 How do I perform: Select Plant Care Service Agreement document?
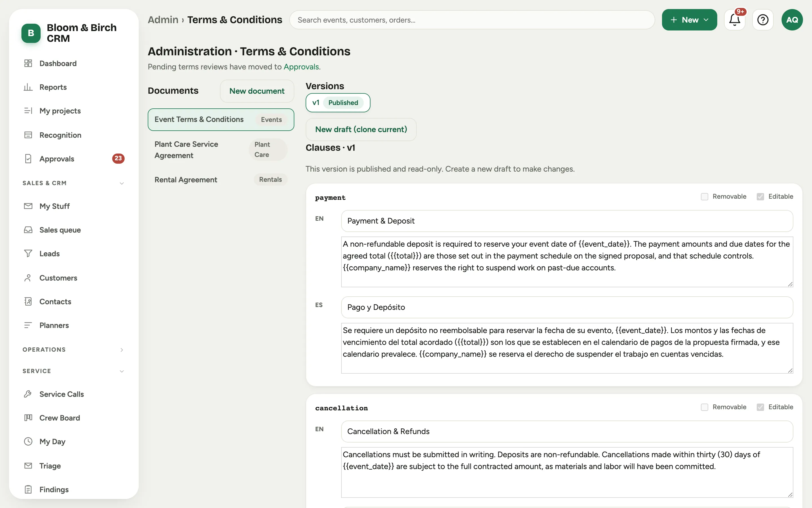(221, 150)
